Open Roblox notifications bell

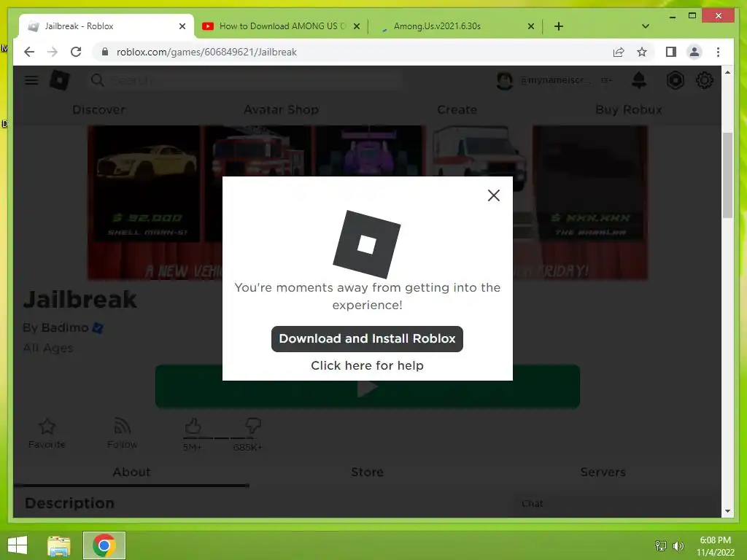coord(638,80)
